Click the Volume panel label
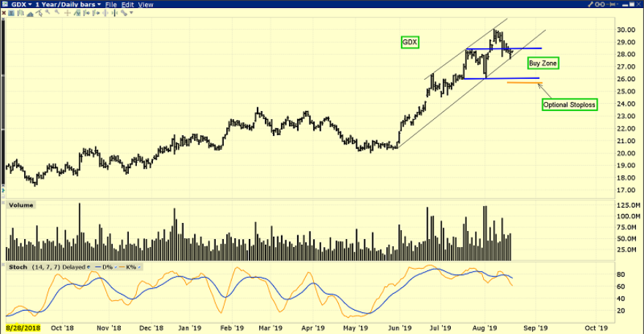This screenshot has width=644, height=334. (x=21, y=205)
